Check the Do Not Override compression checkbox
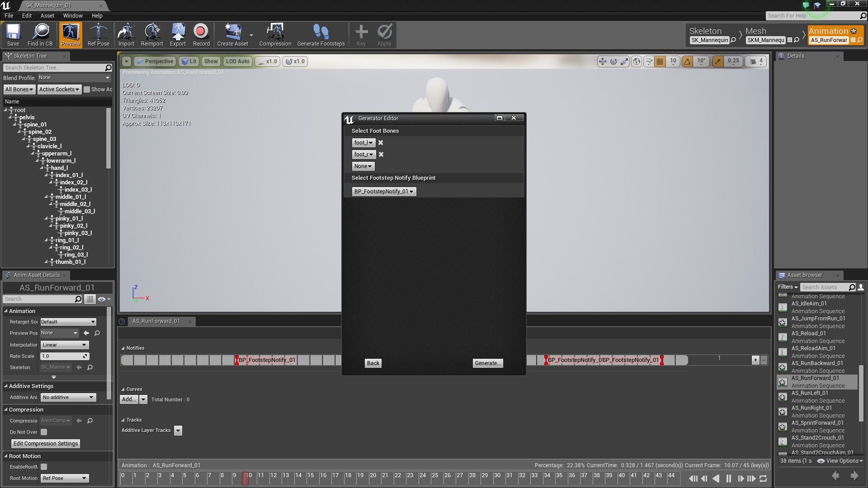Viewport: 868px width, 488px height. pyautogui.click(x=43, y=432)
